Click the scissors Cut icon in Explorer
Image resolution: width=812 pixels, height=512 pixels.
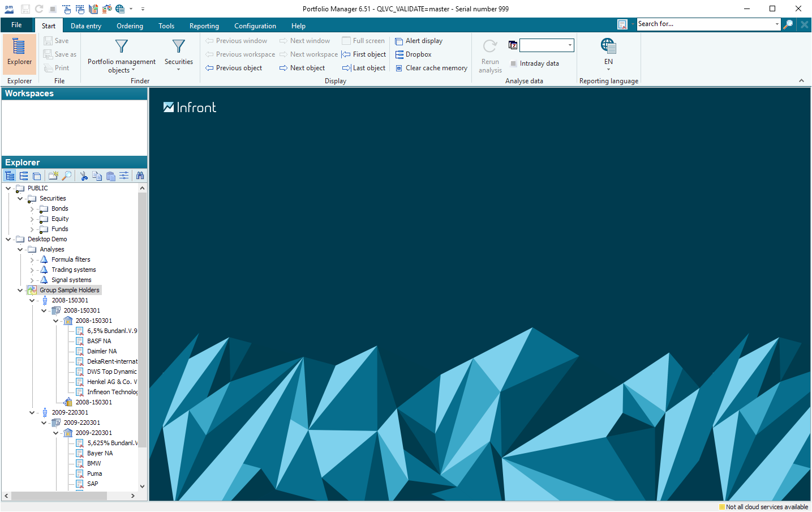point(84,176)
